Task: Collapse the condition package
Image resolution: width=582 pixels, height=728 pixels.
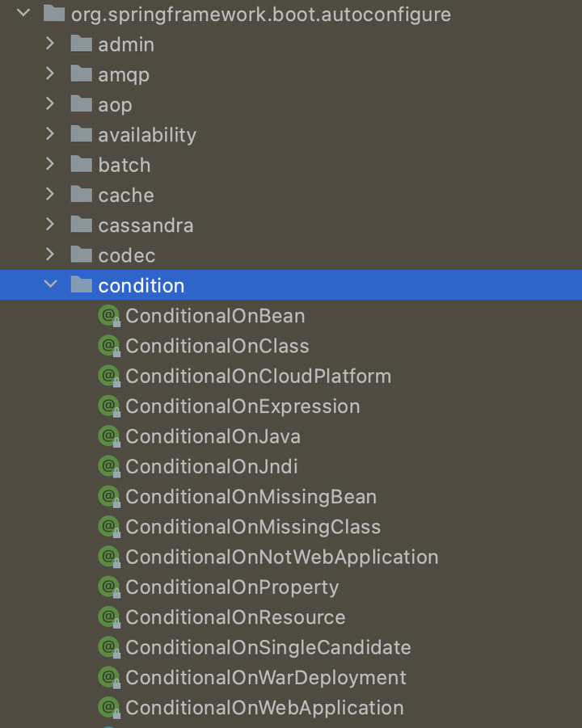Action: point(50,285)
